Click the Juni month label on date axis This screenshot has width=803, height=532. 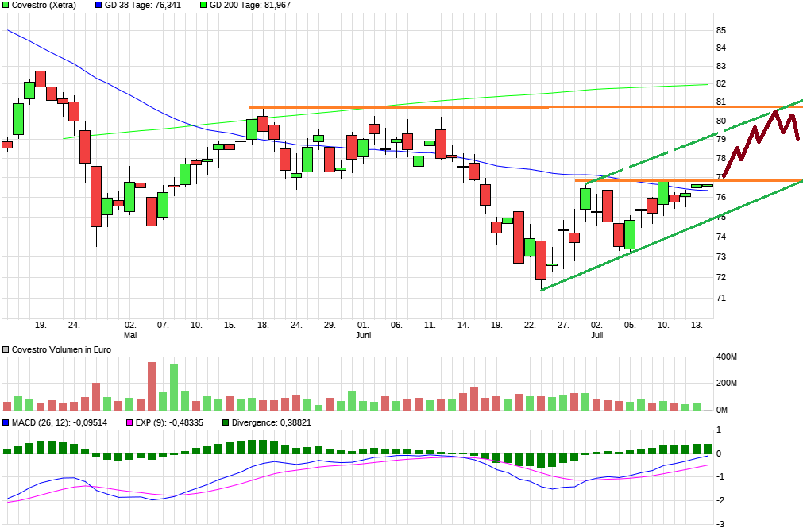363,336
